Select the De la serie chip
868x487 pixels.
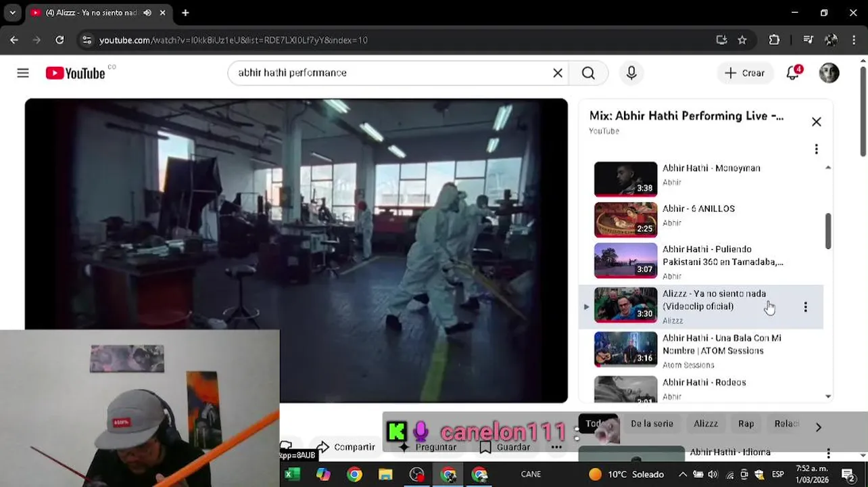click(x=652, y=423)
